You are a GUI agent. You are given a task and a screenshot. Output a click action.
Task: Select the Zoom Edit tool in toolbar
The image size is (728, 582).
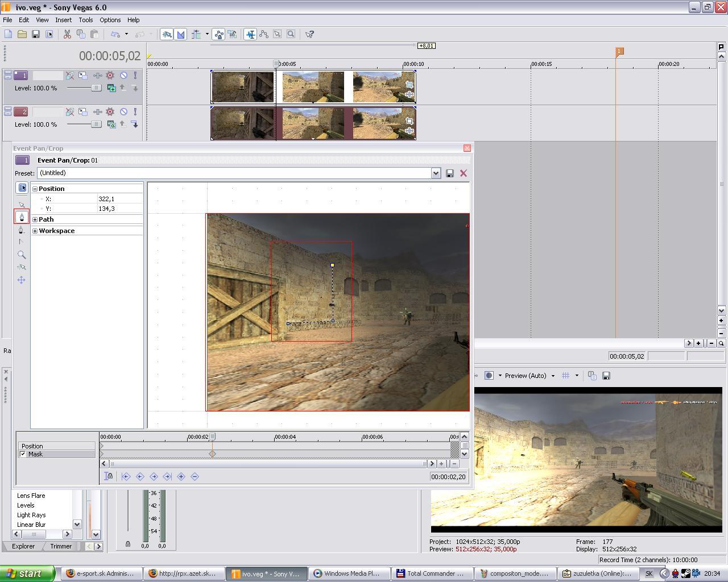coord(291,34)
